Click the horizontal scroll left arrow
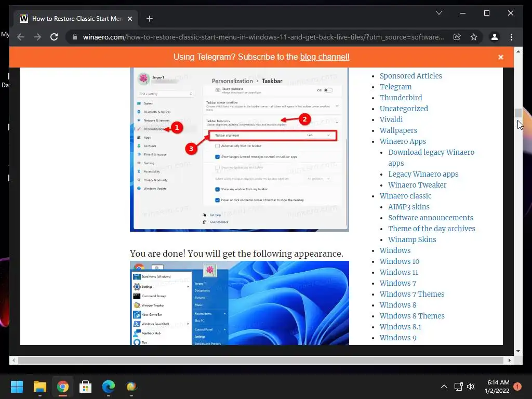The height and width of the screenshot is (399, 532). pyautogui.click(x=13, y=361)
